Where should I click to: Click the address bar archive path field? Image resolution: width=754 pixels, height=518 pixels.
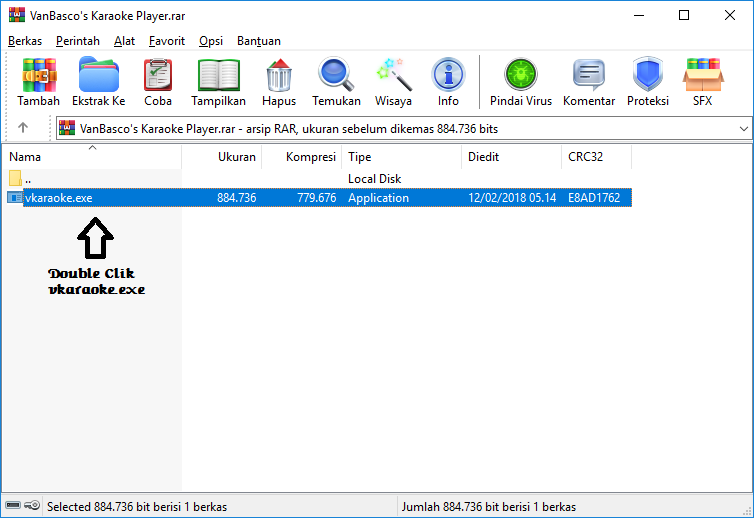404,128
